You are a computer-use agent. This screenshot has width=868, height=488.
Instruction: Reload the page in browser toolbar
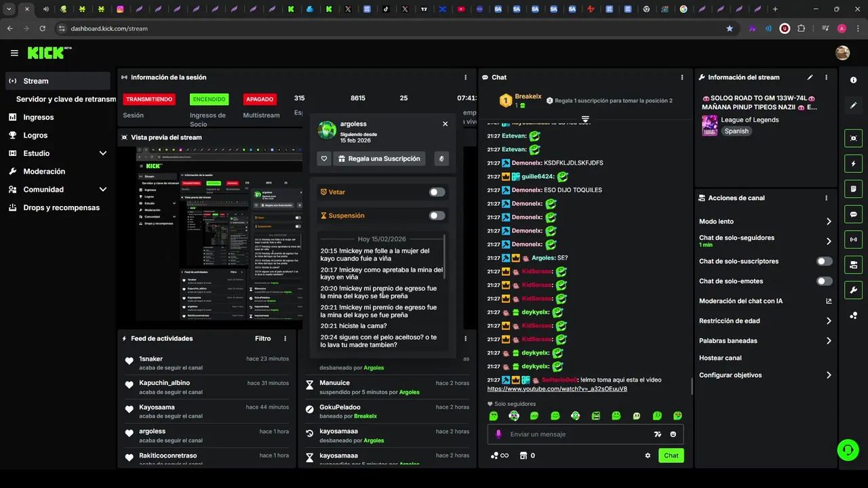pyautogui.click(x=42, y=28)
